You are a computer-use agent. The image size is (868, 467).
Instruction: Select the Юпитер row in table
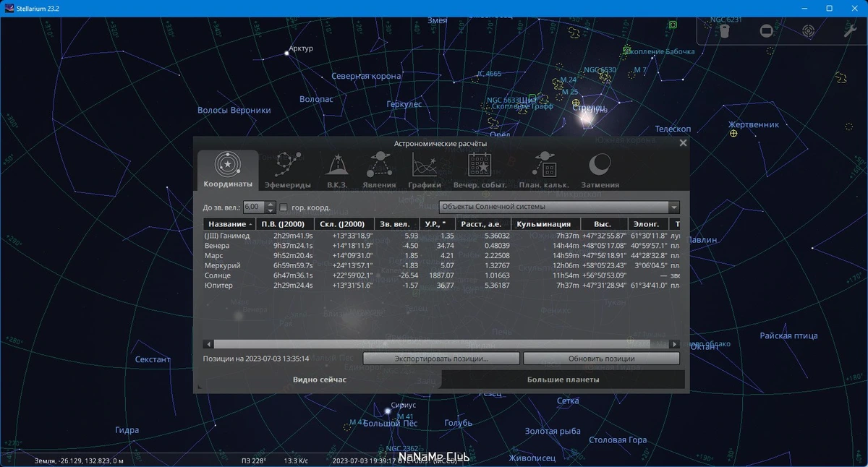441,286
